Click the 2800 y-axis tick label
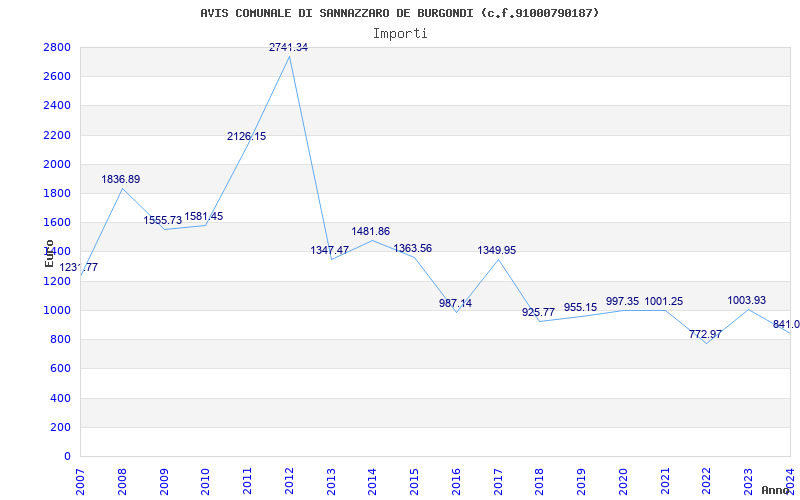800x500 pixels. (57, 47)
